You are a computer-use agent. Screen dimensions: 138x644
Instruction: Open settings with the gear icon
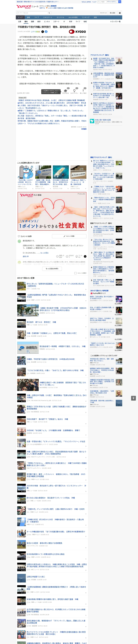(120, 13)
